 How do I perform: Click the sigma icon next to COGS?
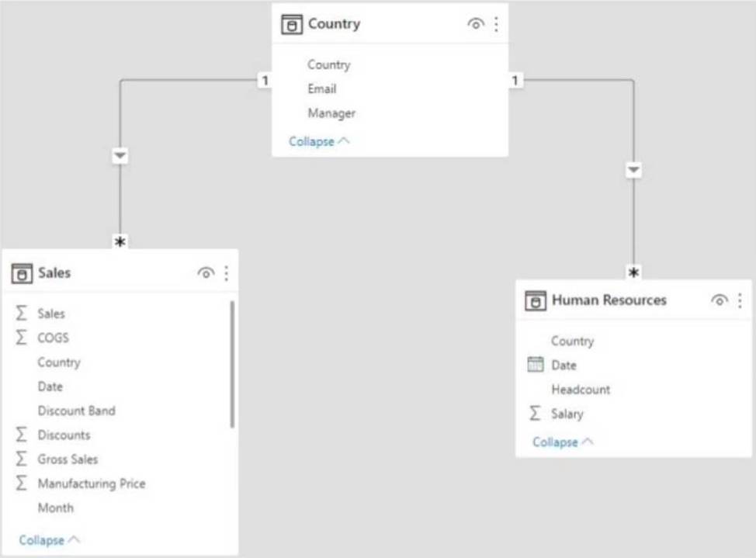coord(22,338)
